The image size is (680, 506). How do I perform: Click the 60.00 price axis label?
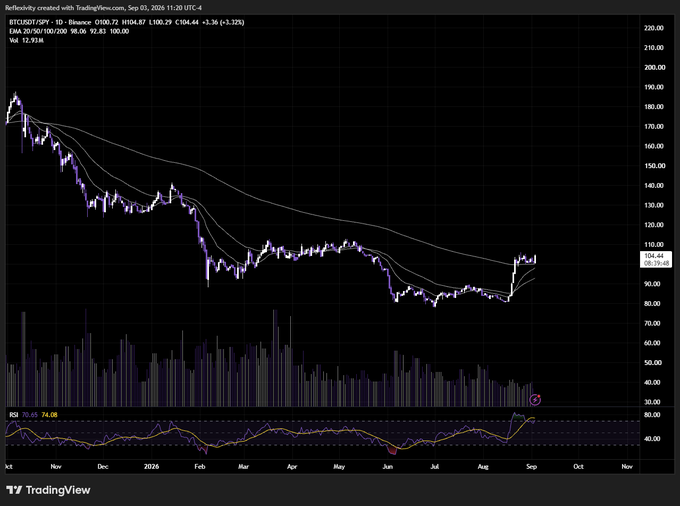coord(652,343)
